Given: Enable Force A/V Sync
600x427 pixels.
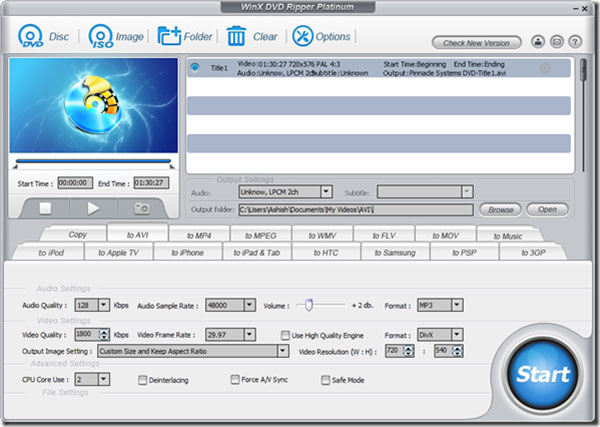Looking at the screenshot, I should [235, 380].
